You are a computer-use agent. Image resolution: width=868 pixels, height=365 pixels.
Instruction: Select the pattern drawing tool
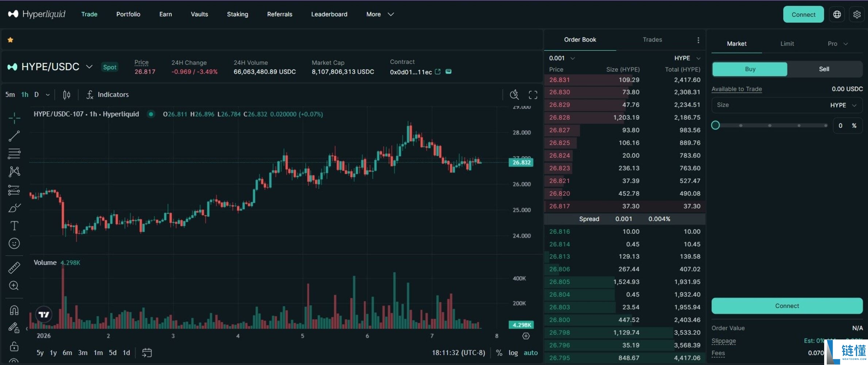click(14, 172)
